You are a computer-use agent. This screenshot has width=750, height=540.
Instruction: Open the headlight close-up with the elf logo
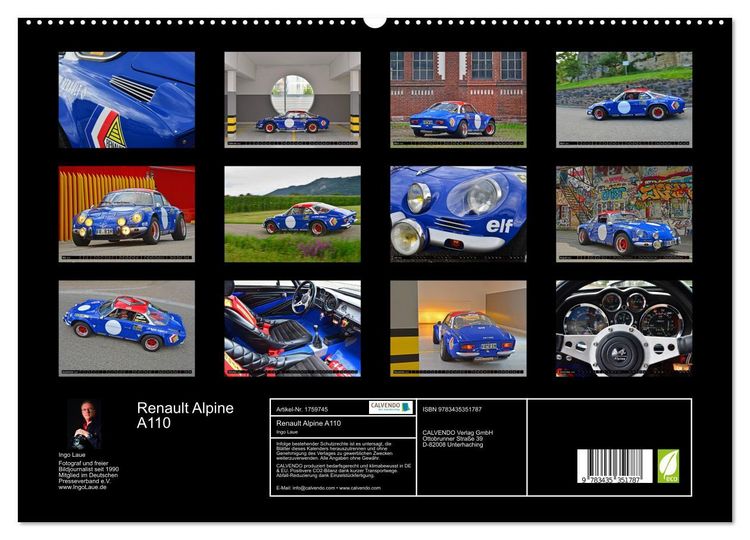[x=458, y=214]
